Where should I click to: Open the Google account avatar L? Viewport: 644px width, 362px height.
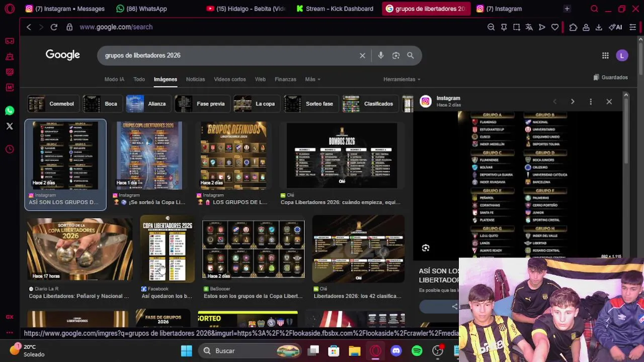tap(622, 55)
